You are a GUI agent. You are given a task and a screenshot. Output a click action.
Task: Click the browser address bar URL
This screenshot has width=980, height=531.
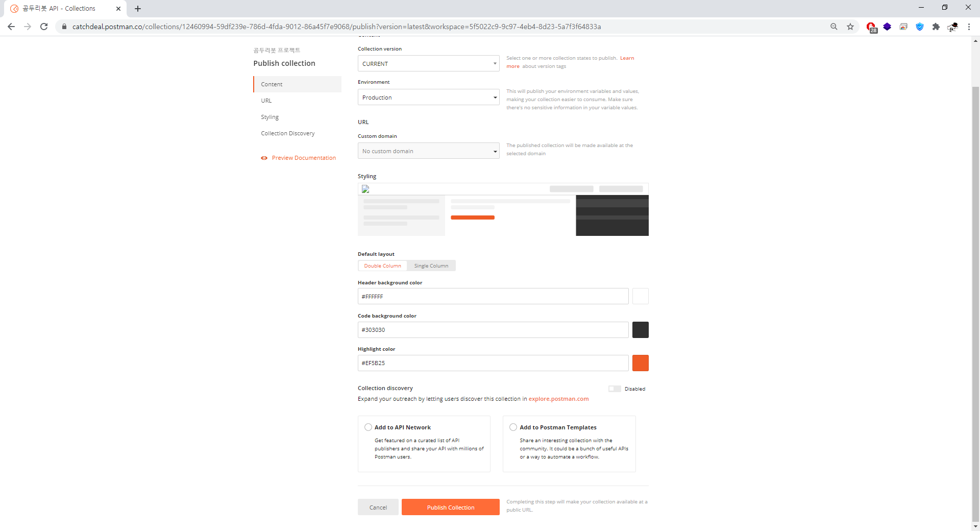pos(337,27)
